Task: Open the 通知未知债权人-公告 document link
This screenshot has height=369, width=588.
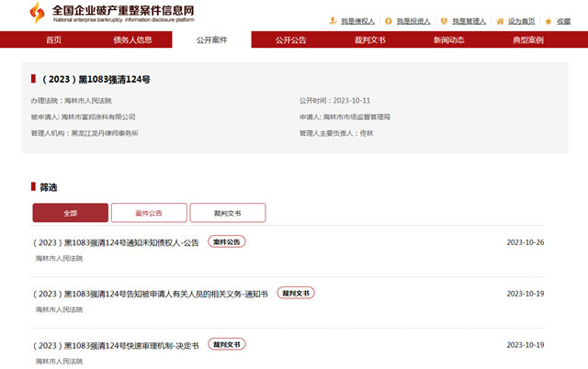Action: pos(117,242)
